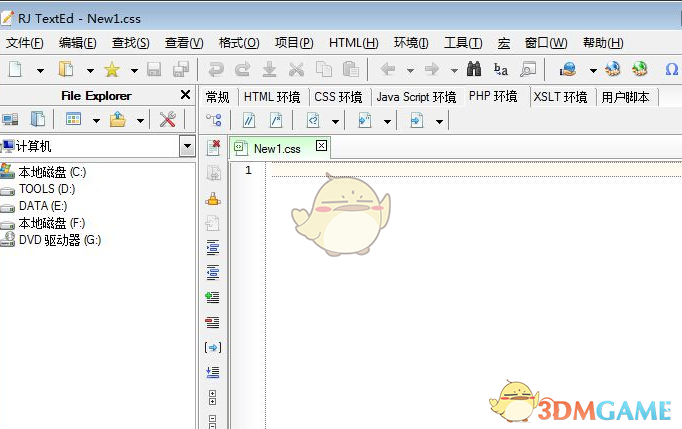Switch to the 用户脚本 tab
Image resolution: width=682 pixels, height=429 pixels.
[625, 97]
